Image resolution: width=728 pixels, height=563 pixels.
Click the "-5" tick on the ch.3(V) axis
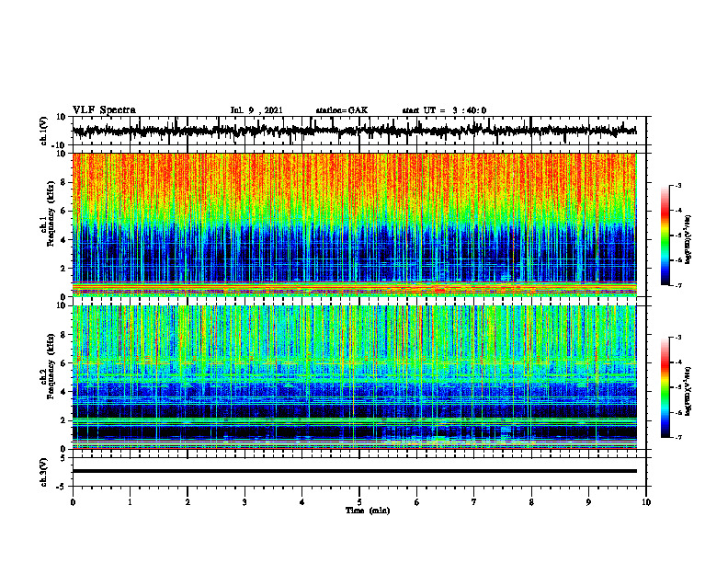point(63,487)
